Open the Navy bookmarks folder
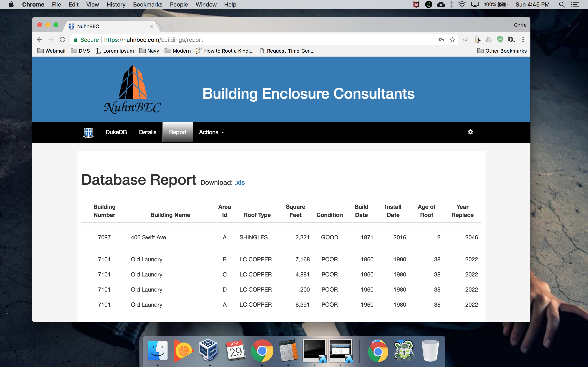588x367 pixels. tap(149, 51)
